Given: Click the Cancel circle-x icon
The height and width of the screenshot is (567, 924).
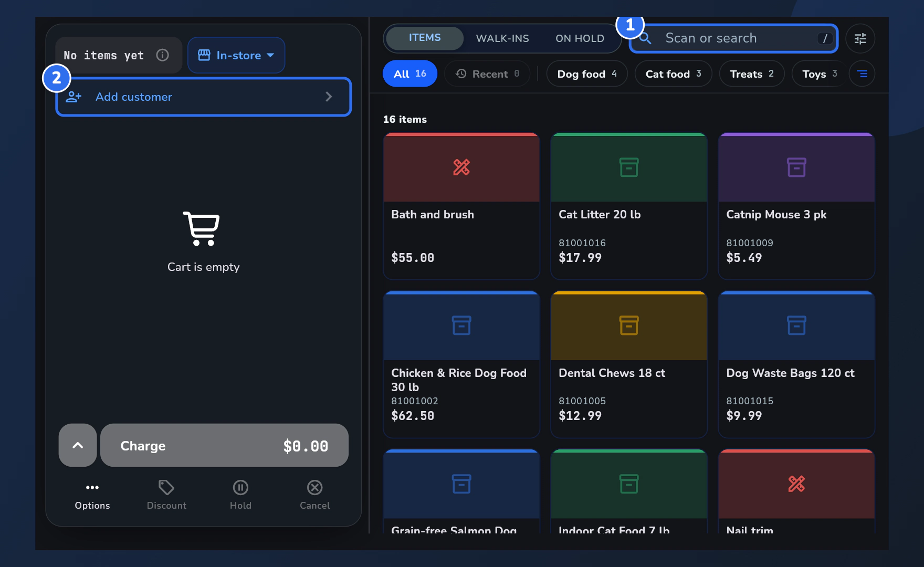Looking at the screenshot, I should (x=315, y=488).
